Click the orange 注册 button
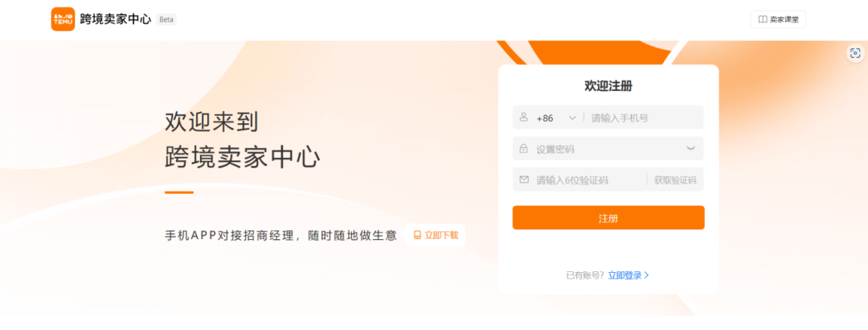 coord(608,217)
